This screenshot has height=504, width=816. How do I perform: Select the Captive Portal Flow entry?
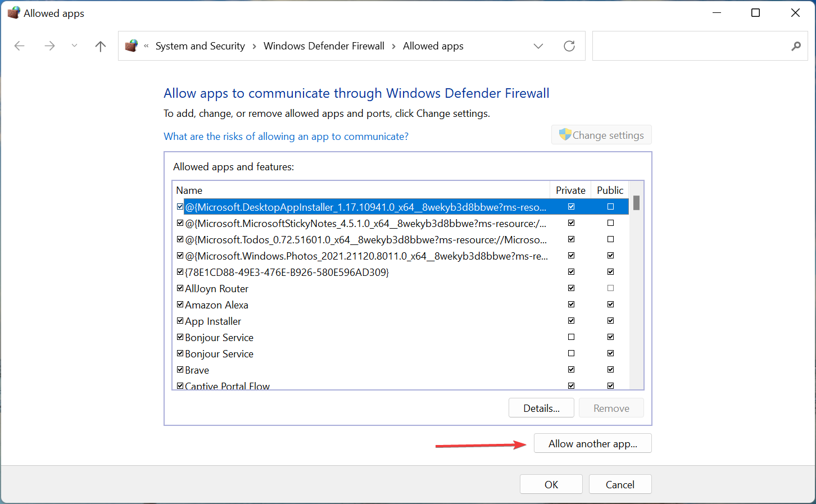(227, 385)
